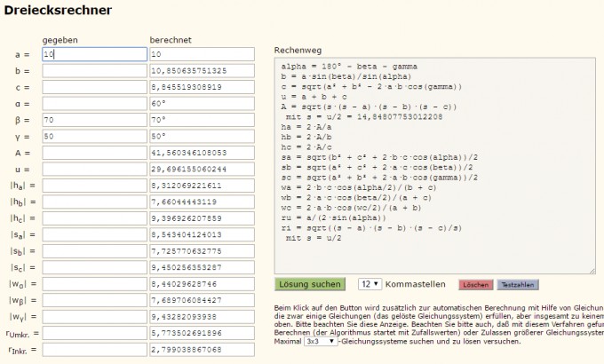
Task: Click the given input field for |hc|
Action: [94, 218]
